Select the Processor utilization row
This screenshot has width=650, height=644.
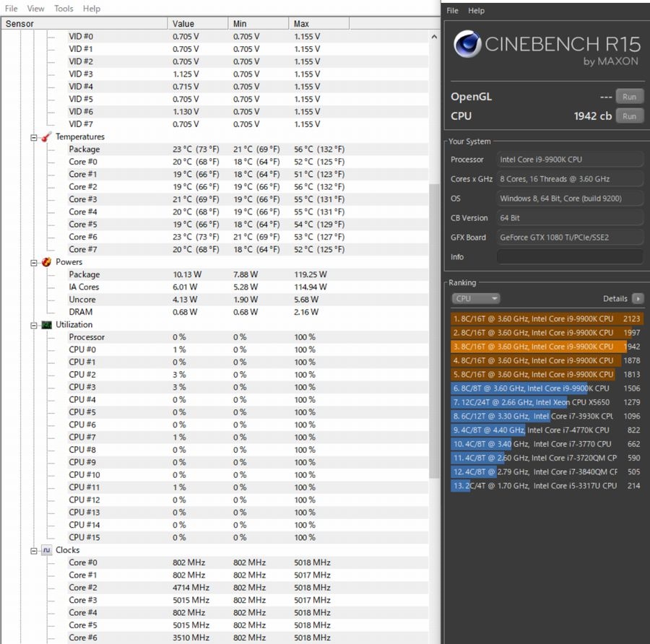coord(248,337)
